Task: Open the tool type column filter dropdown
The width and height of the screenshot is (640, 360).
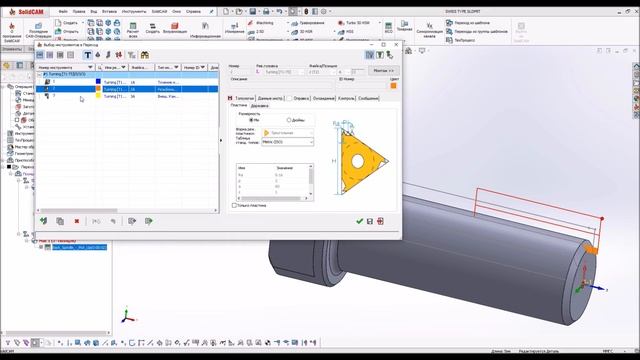Action: click(176, 67)
